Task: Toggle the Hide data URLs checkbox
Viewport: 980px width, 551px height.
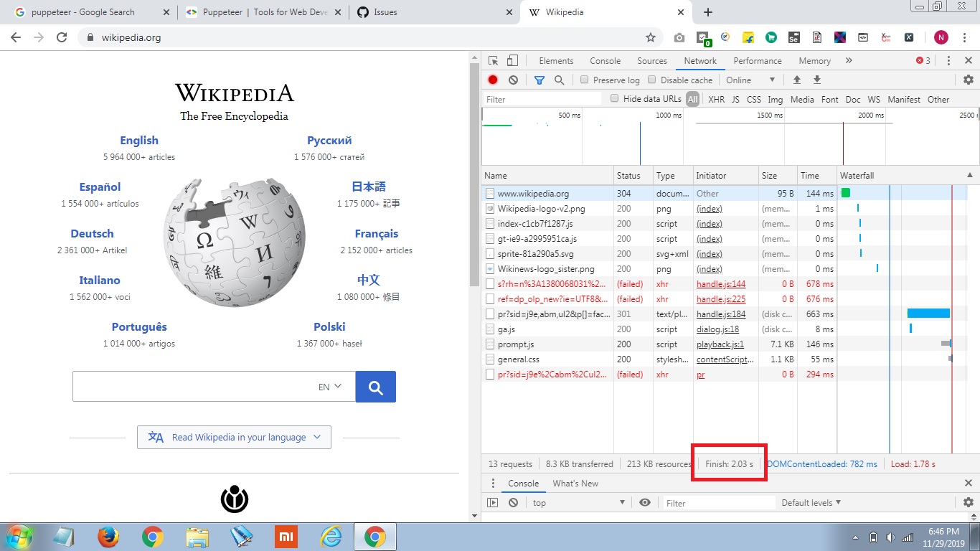Action: point(615,98)
